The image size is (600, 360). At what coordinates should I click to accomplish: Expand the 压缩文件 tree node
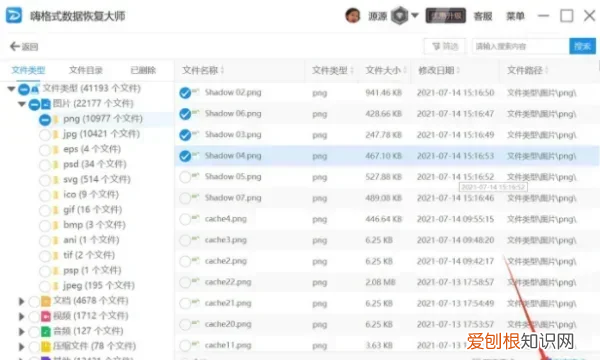pos(21,347)
